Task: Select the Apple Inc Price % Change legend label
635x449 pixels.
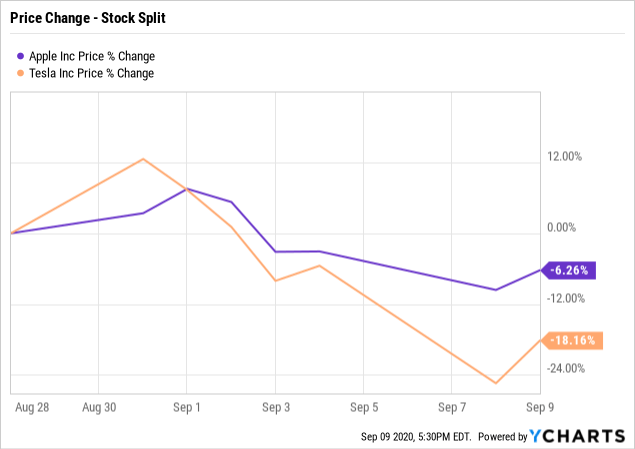Action: tap(92, 56)
